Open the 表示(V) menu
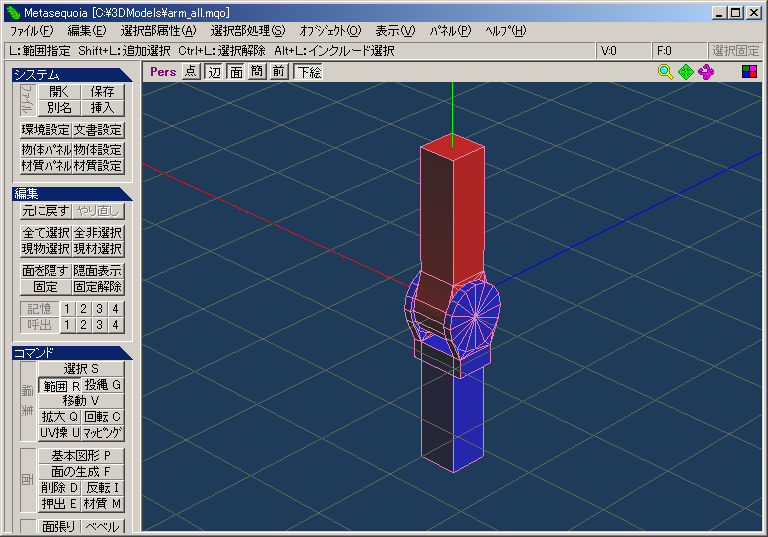 [x=395, y=31]
